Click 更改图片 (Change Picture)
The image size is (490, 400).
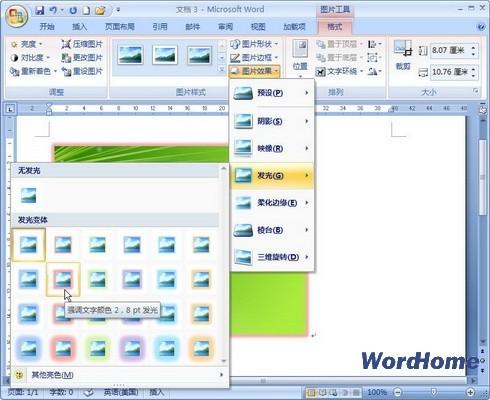[x=82, y=58]
